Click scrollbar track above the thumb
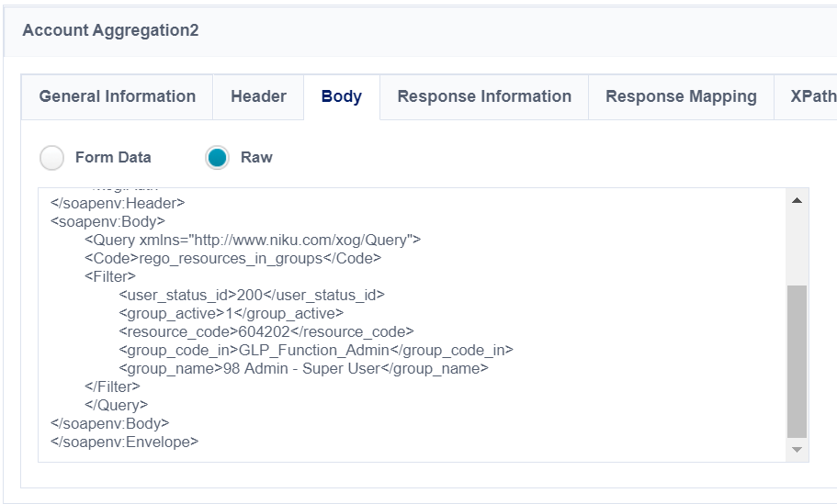The height and width of the screenshot is (504, 837). click(x=797, y=243)
